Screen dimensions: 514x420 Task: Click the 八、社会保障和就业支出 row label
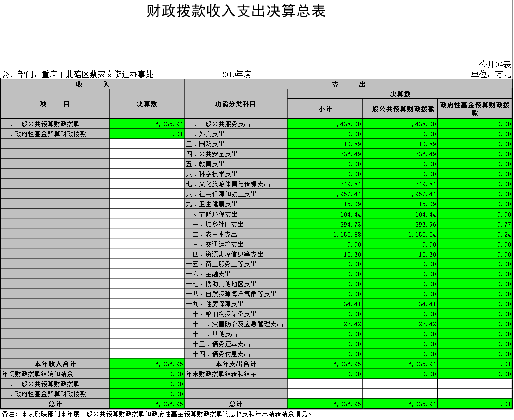coord(221,194)
